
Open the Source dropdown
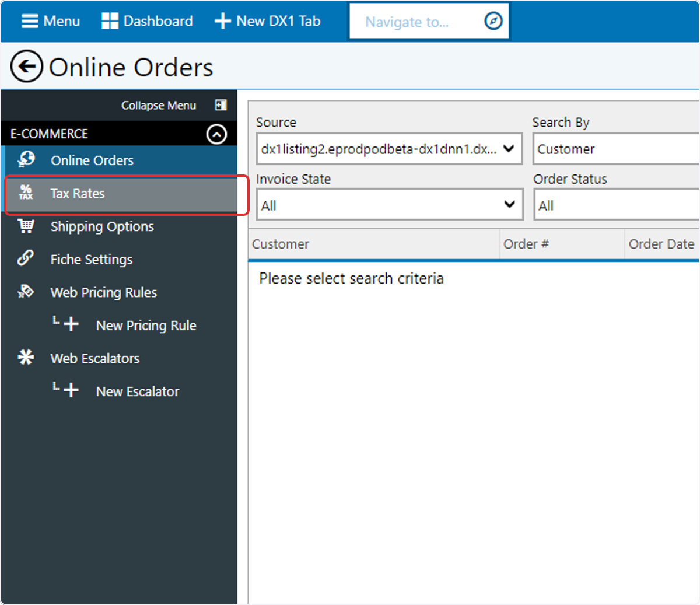(x=389, y=149)
